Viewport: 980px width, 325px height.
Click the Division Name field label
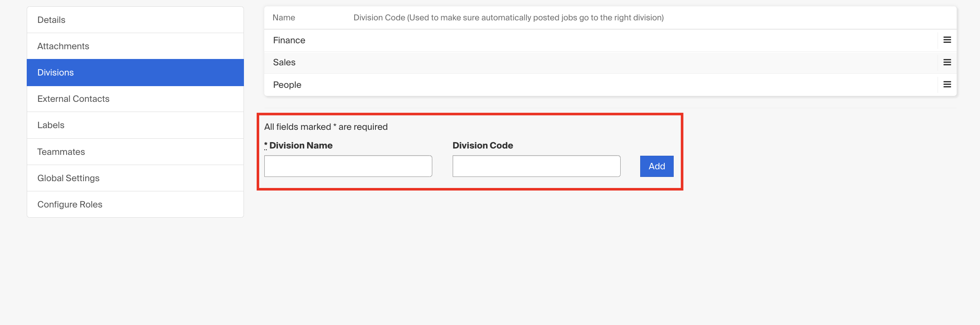301,146
